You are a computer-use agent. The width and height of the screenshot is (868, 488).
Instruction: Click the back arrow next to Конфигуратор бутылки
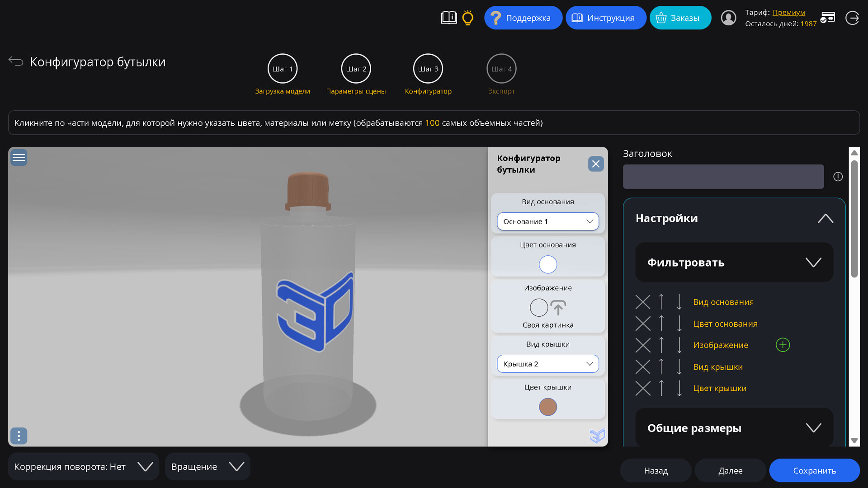tap(16, 61)
